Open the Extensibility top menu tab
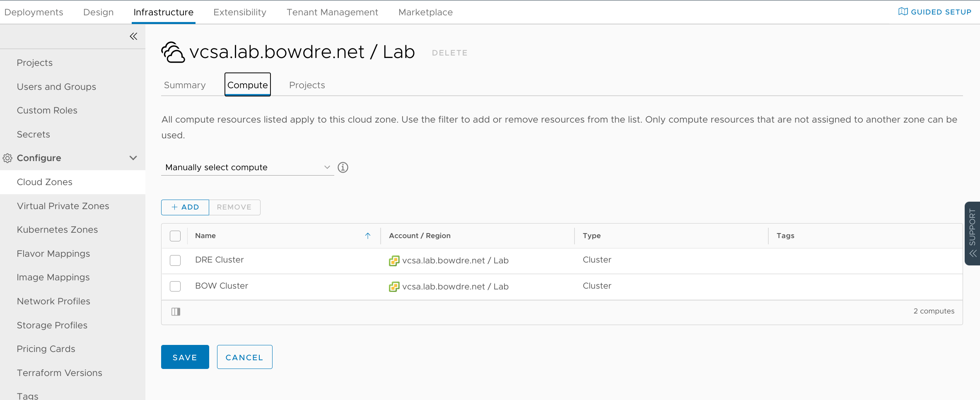Screen dimensions: 980x400 click(x=240, y=12)
